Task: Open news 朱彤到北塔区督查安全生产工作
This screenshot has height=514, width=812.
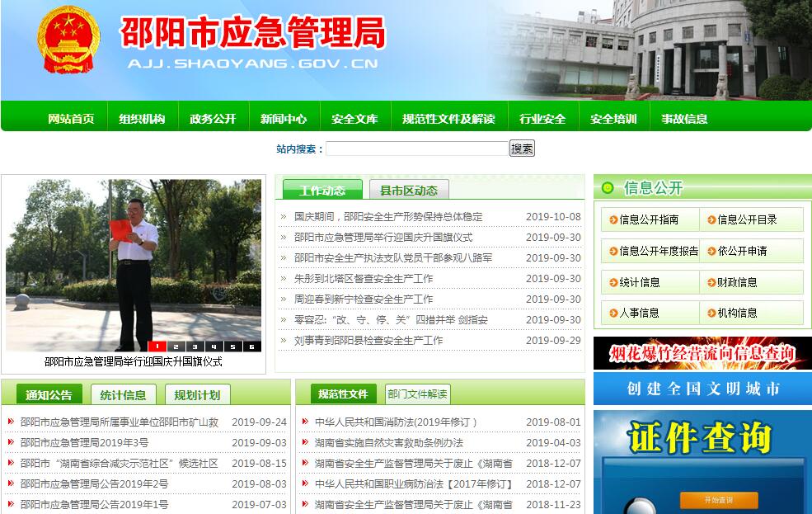Action: (364, 279)
